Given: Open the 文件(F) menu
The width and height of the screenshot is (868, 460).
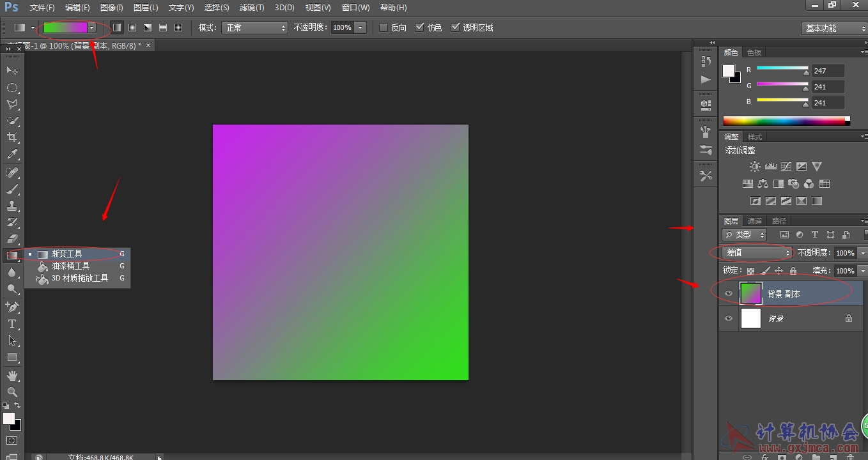Looking at the screenshot, I should pos(42,8).
